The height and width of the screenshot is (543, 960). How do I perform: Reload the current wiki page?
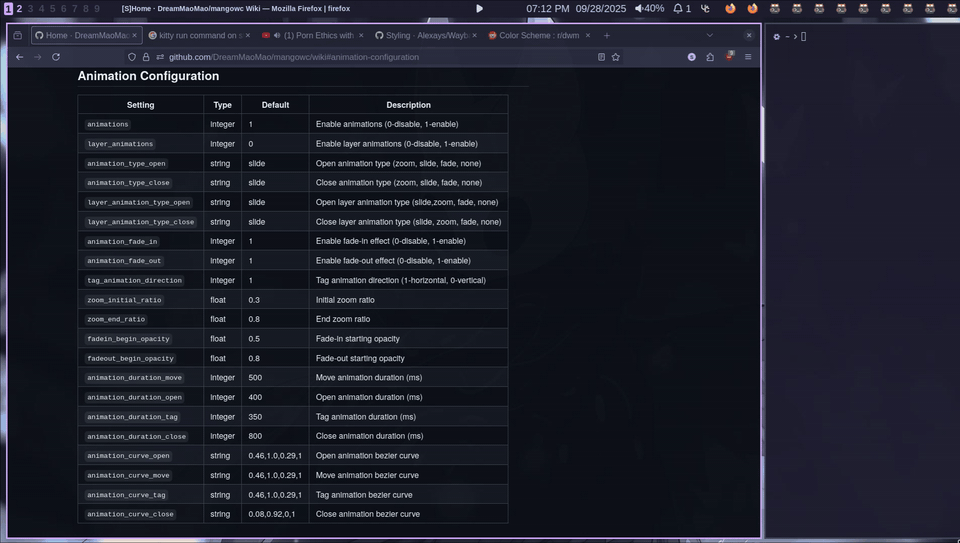pyautogui.click(x=56, y=57)
